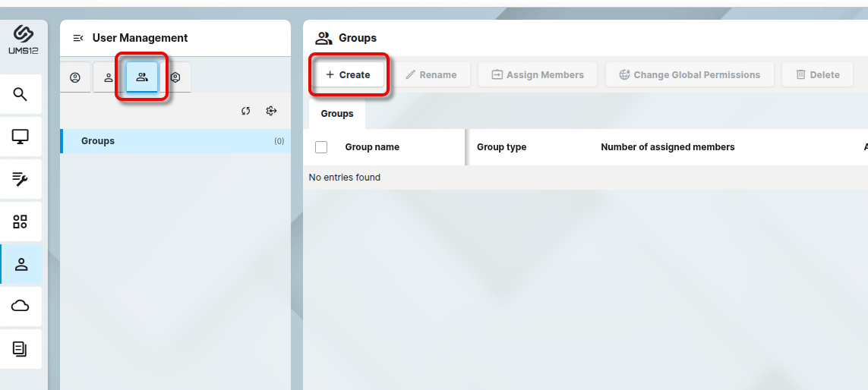This screenshot has height=390, width=868.
Task: Open the logs document icon in the sidebar
Action: 21,349
